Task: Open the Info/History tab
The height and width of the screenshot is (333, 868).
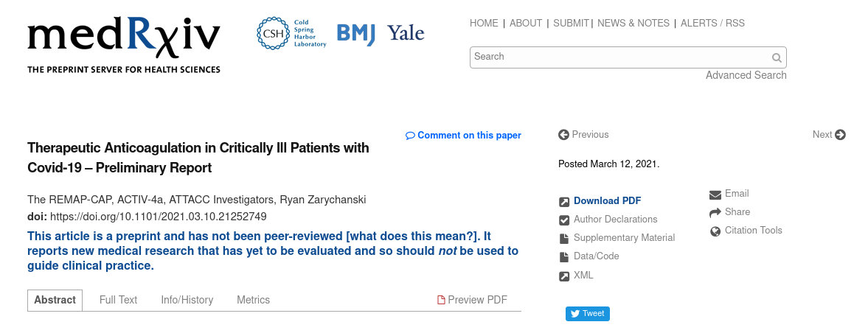Action: pyautogui.click(x=187, y=300)
